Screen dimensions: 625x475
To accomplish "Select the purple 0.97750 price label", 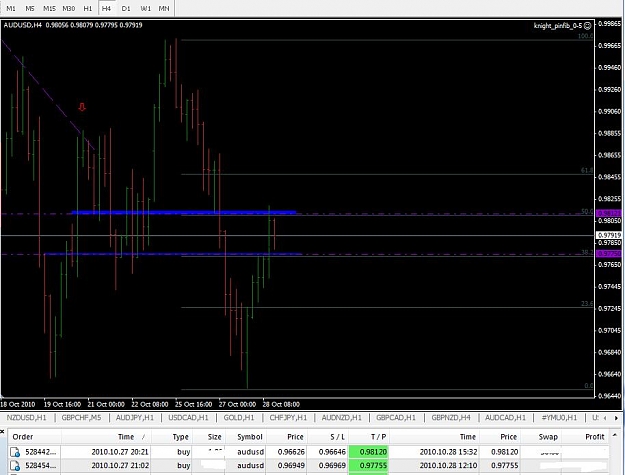I will point(609,253).
